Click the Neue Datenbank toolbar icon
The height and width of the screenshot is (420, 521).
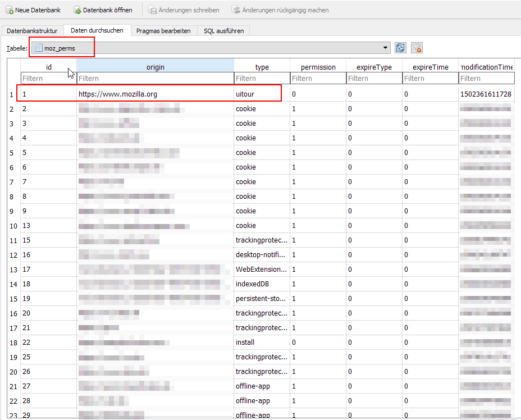9,10
